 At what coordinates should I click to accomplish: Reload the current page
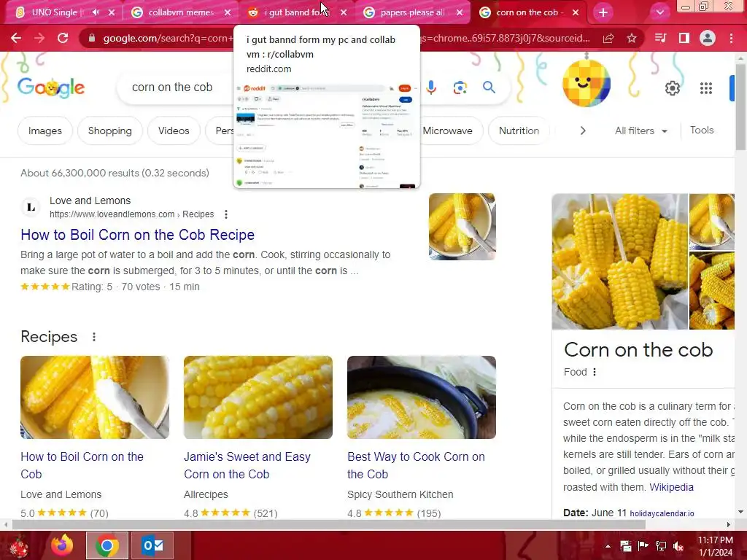(63, 38)
